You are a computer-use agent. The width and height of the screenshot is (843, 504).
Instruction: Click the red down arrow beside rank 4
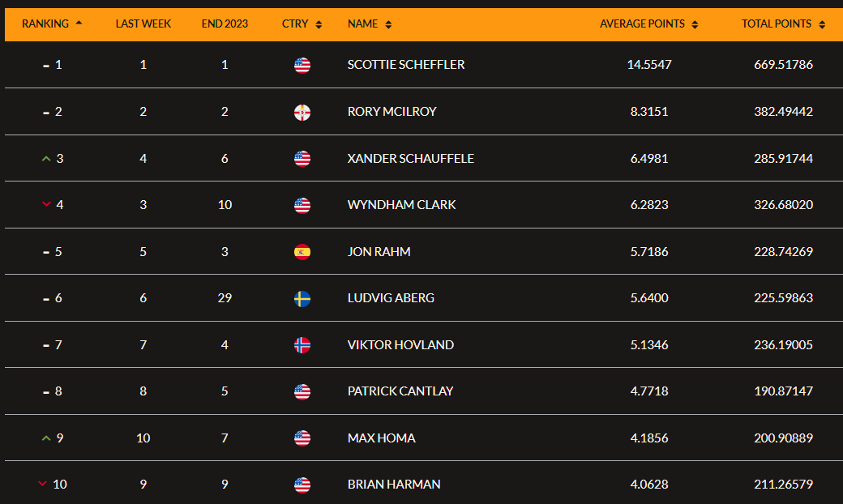point(46,205)
